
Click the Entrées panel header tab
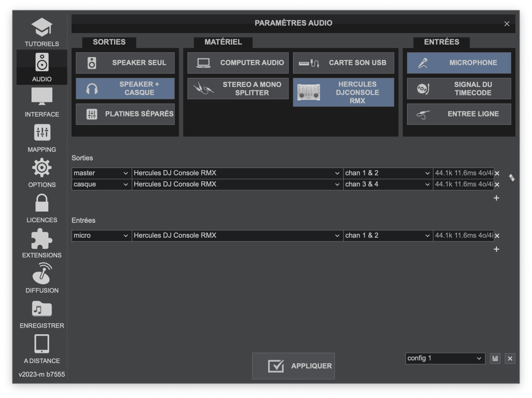442,42
